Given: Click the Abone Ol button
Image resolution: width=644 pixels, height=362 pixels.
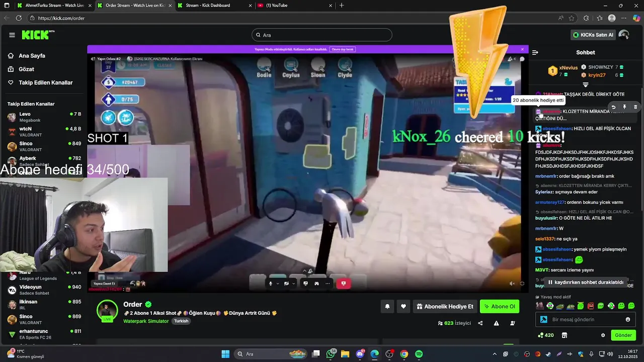Looking at the screenshot, I should pyautogui.click(x=500, y=306).
